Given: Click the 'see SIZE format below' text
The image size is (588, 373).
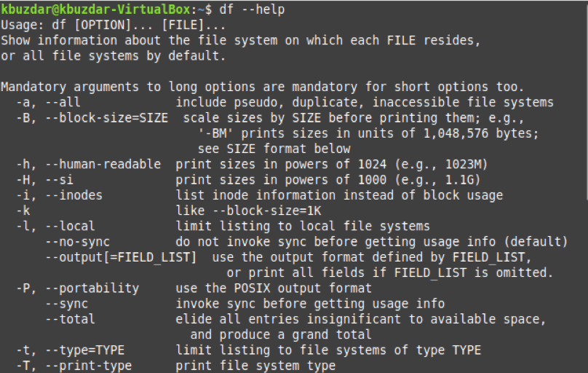Looking at the screenshot, I should [274, 149].
